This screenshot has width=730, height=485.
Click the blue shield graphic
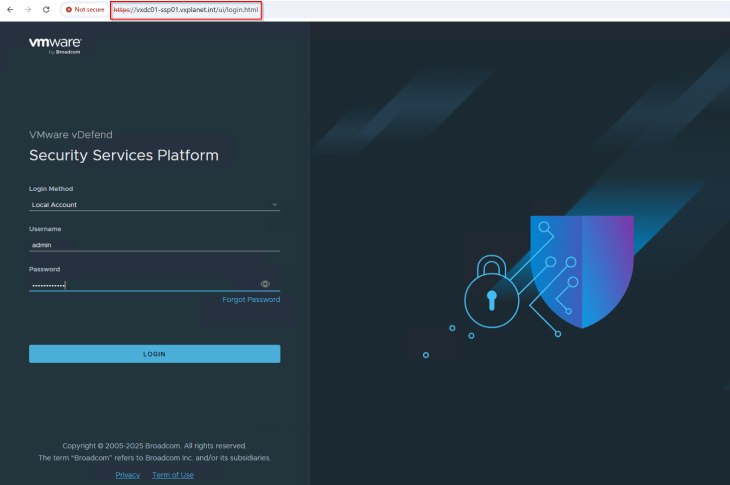point(582,267)
